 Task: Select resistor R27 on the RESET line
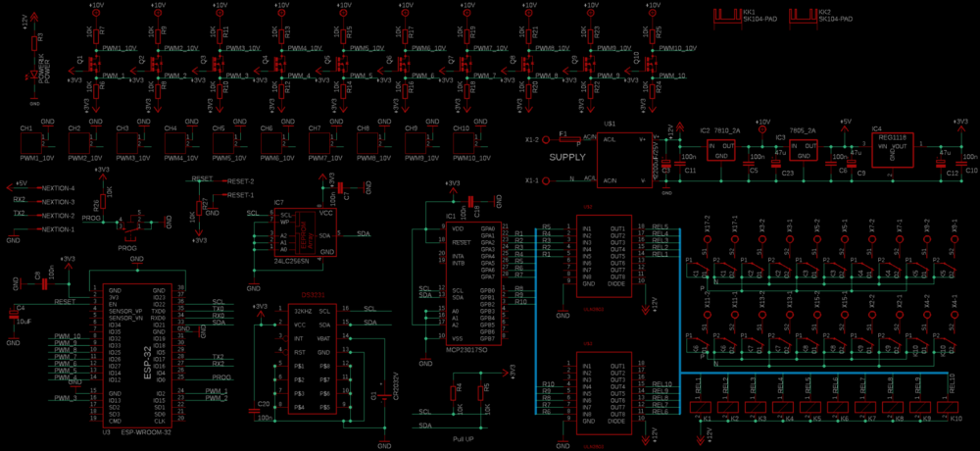tap(198, 206)
